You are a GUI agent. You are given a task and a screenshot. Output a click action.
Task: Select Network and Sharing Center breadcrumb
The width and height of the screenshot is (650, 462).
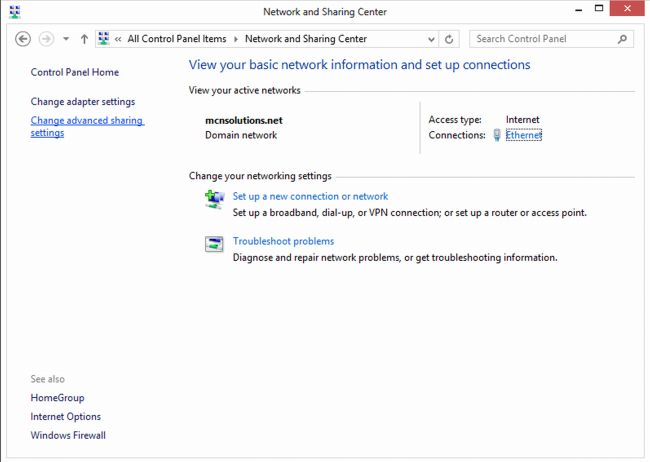(x=306, y=39)
